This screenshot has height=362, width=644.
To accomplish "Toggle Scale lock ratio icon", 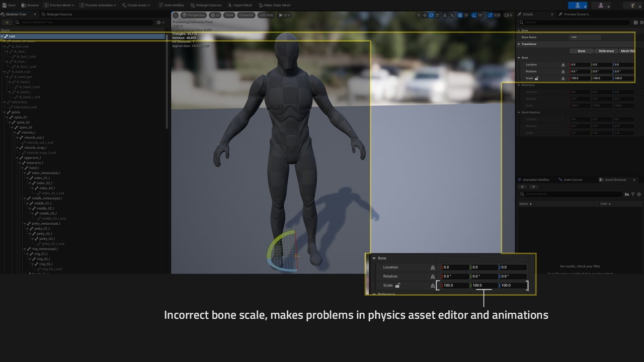I will coord(536,78).
